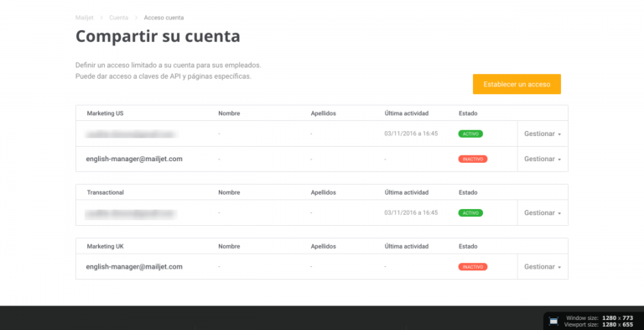The width and height of the screenshot is (644, 330).
Task: Click Apellidos column header in Marketing UK table
Action: pyautogui.click(x=323, y=247)
